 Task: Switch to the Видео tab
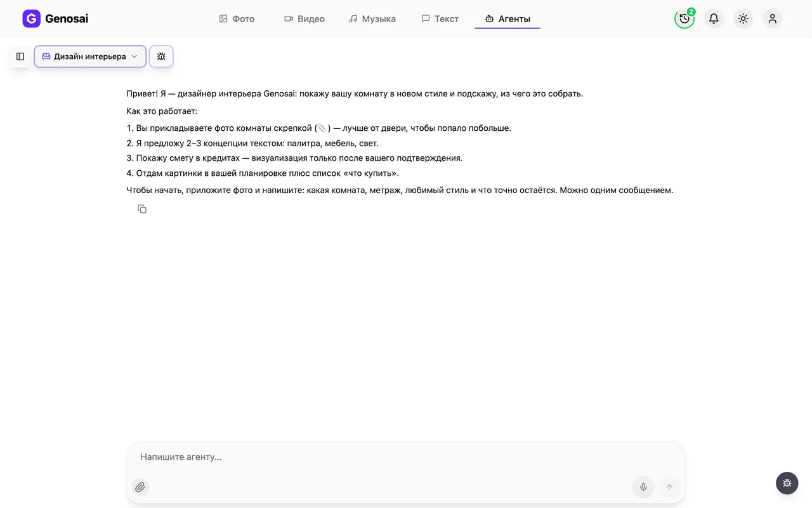pyautogui.click(x=304, y=19)
